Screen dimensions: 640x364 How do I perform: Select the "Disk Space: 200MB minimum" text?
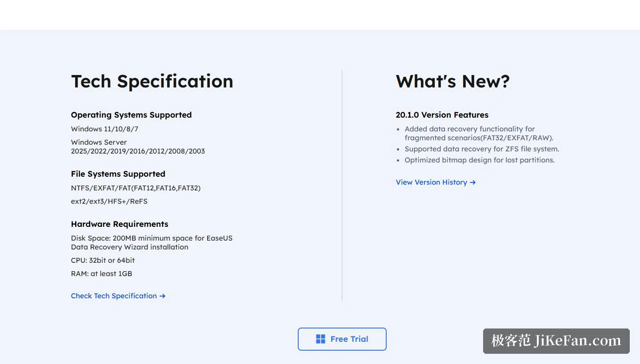point(152,243)
